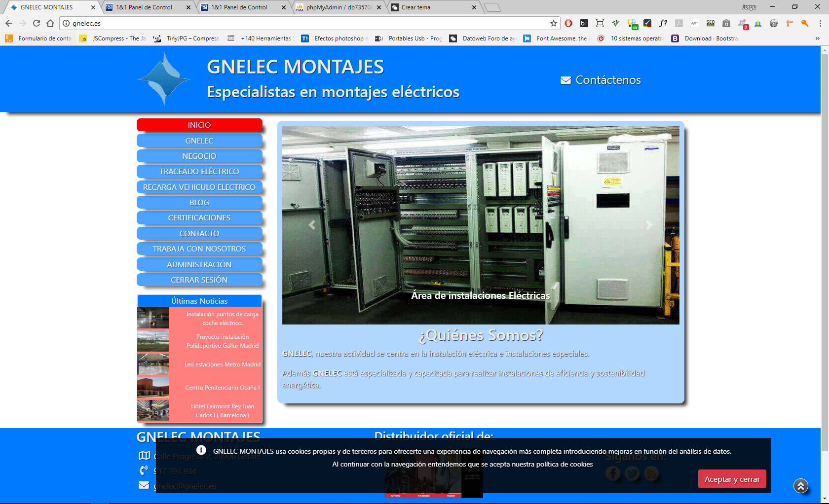This screenshot has height=504, width=829.
Task: Click the GNELEC blue star logo
Action: coord(163,78)
